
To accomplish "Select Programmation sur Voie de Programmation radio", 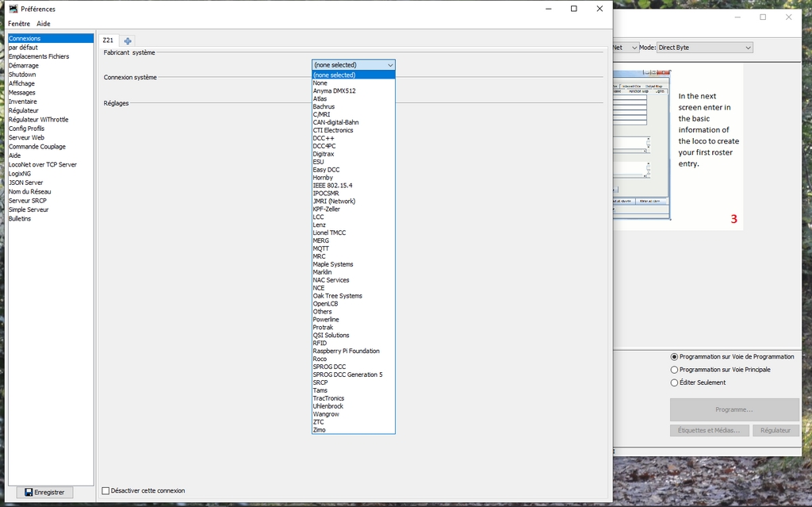I will [x=674, y=357].
